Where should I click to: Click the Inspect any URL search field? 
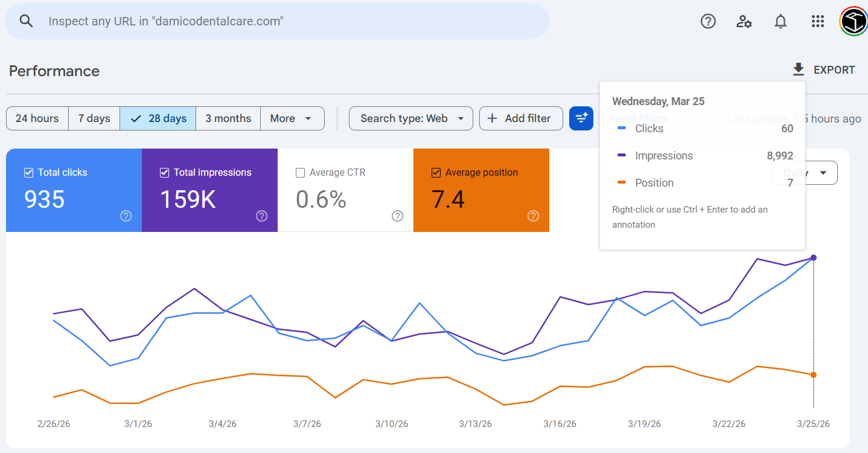277,21
